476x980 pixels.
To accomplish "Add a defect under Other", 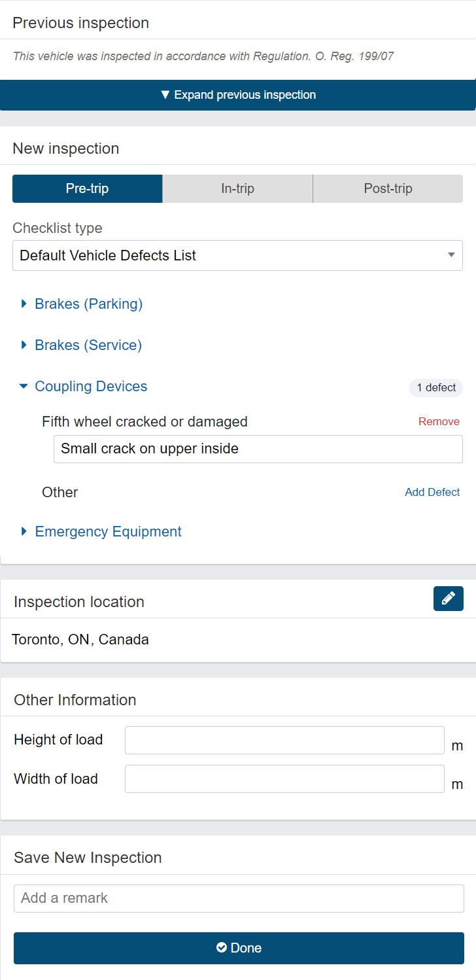I will tap(432, 492).
